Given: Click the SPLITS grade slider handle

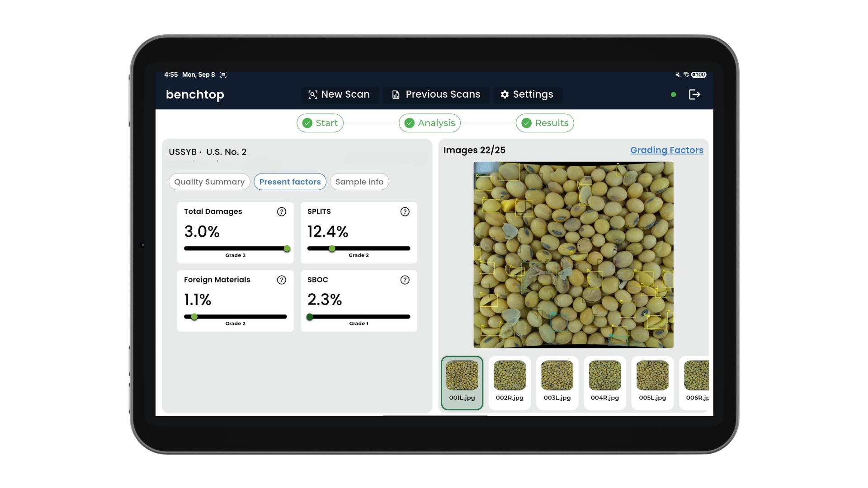Looking at the screenshot, I should coord(332,249).
